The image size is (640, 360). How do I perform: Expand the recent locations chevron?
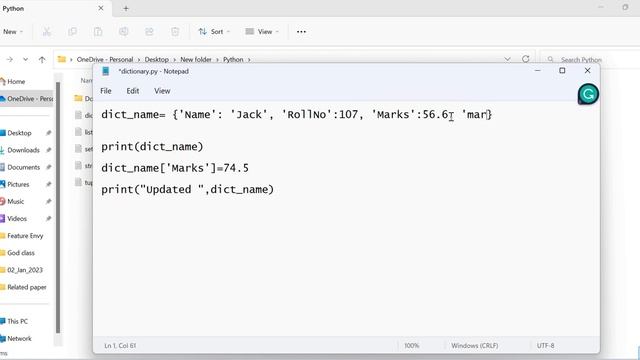(26, 60)
